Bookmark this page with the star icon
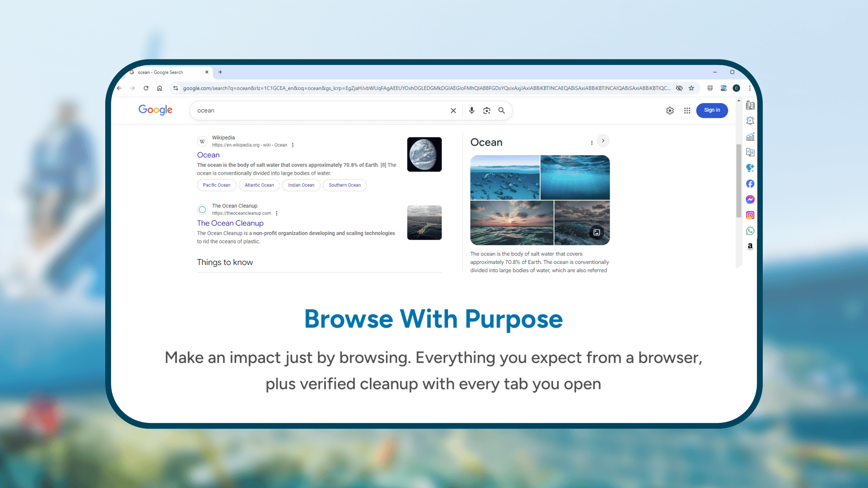The width and height of the screenshot is (868, 488). pos(692,88)
